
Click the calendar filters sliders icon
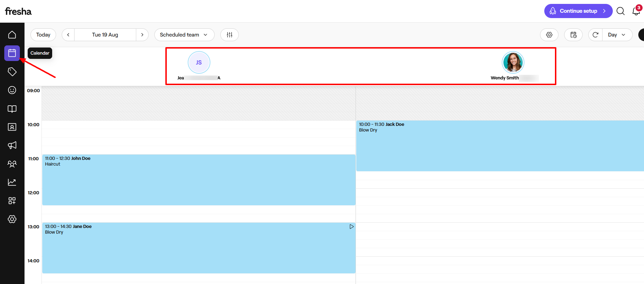[230, 35]
